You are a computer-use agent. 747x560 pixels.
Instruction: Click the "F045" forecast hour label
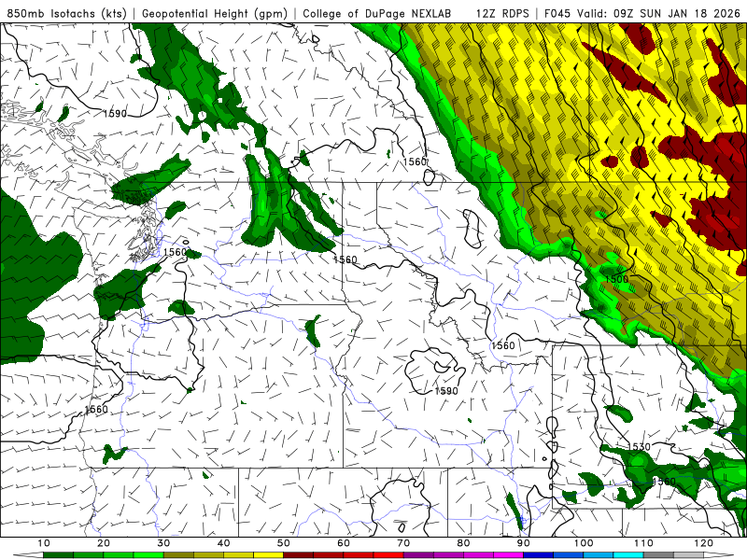tap(558, 14)
